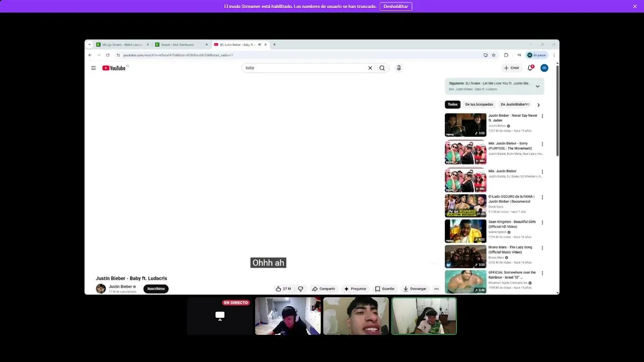Click the Descargar download button
644x362 pixels.
point(415,289)
